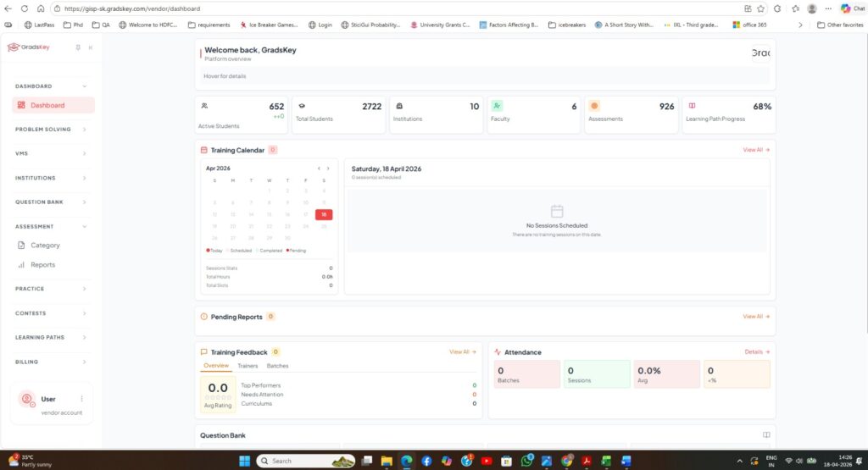Click View All in Training Calendar

click(756, 150)
